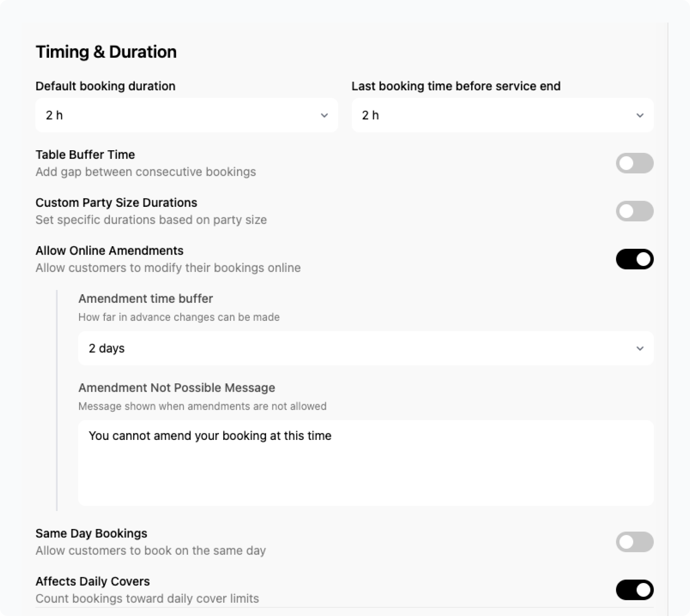Enable Same Day Bookings toggle
Screen dimensions: 690x616
[x=634, y=542]
